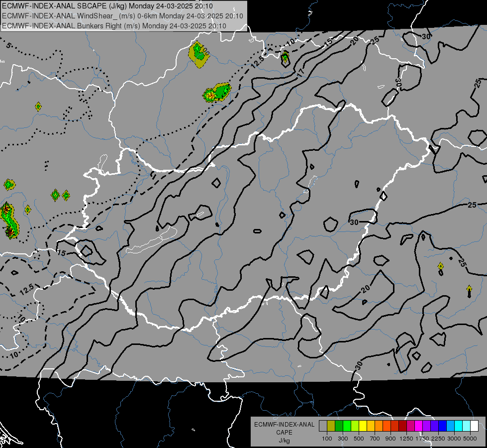Image resolution: width=487 pixels, height=448 pixels.
Task: Click the legend title ECMWF-INDEX-ANAL
Action: point(284,425)
